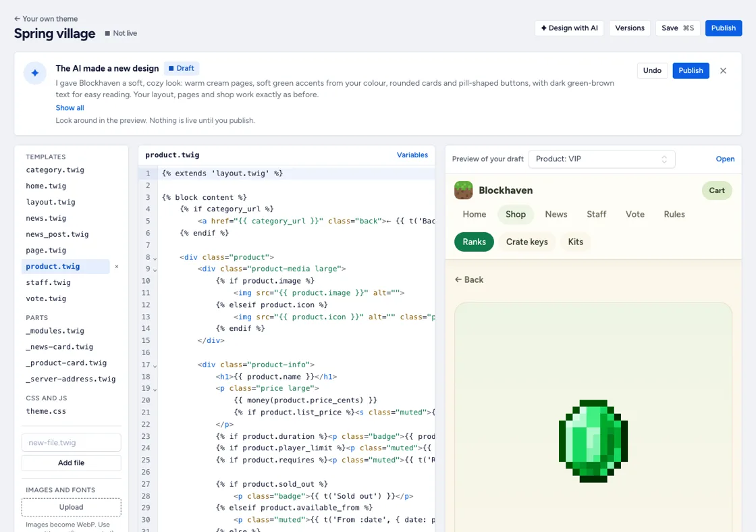This screenshot has width=756, height=532.
Task: Click the Cart button in preview
Action: (x=716, y=190)
